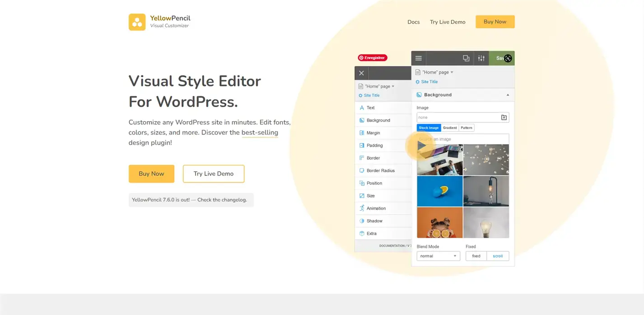Play the demo video
Viewport: 644px width, 315px height.
click(420, 146)
